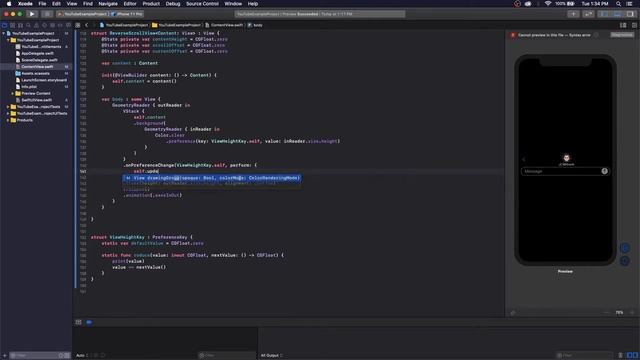
Task: Open the related items grid icon
Action: [78, 25]
